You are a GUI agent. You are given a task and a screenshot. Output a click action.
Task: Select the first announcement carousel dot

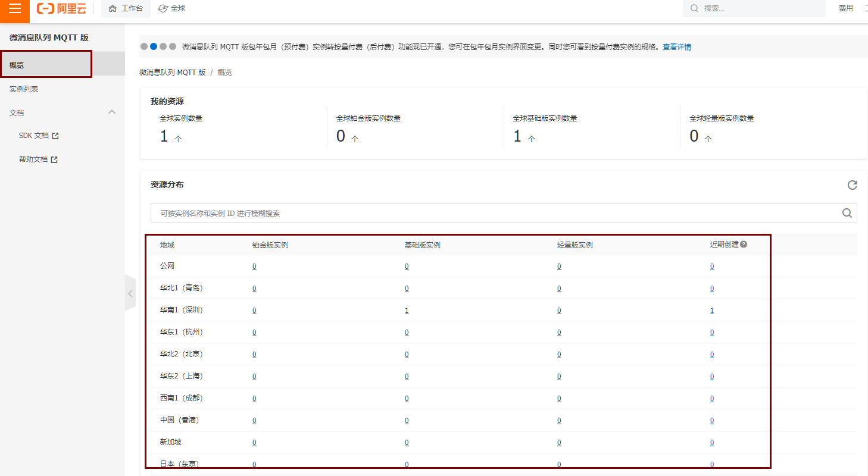pos(144,46)
